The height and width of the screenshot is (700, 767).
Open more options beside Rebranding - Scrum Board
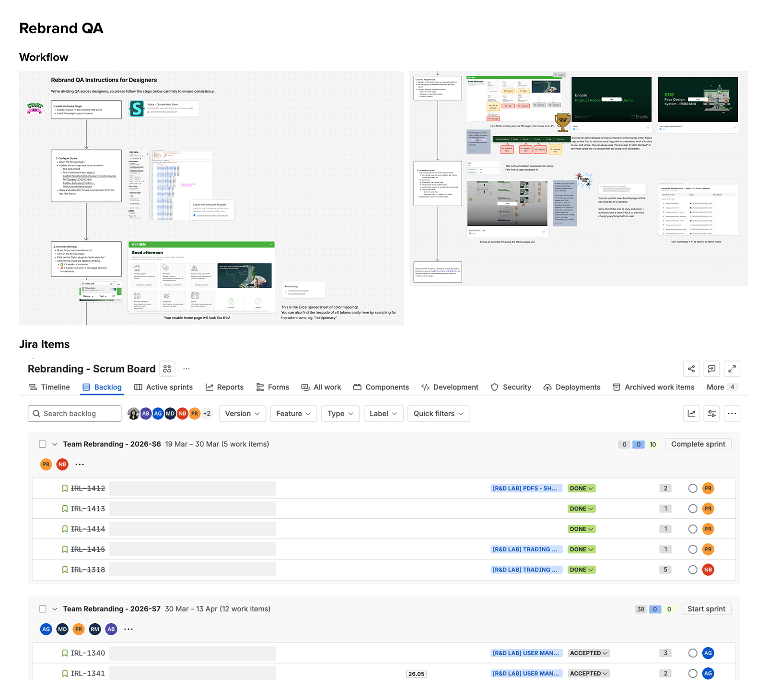186,369
